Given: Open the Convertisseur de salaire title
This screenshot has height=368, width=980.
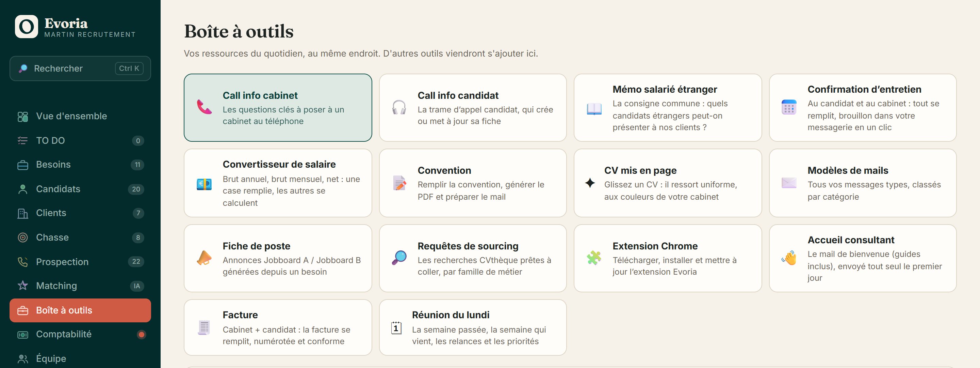Looking at the screenshot, I should [x=279, y=164].
